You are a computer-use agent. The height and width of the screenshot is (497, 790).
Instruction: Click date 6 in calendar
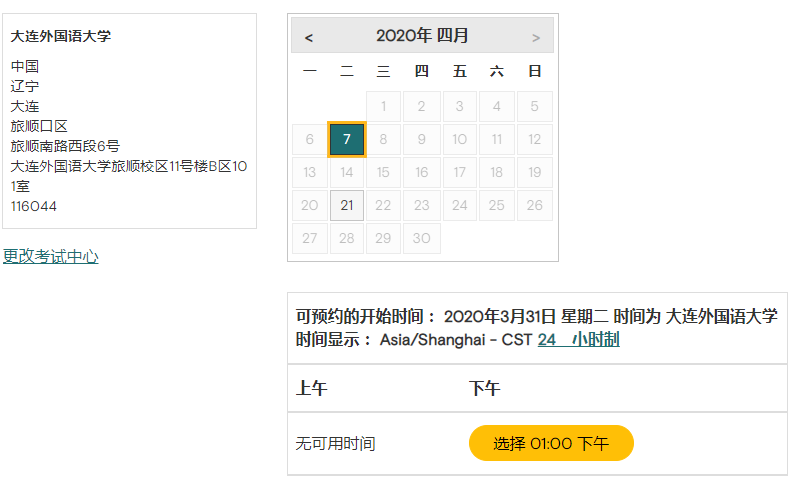(309, 139)
